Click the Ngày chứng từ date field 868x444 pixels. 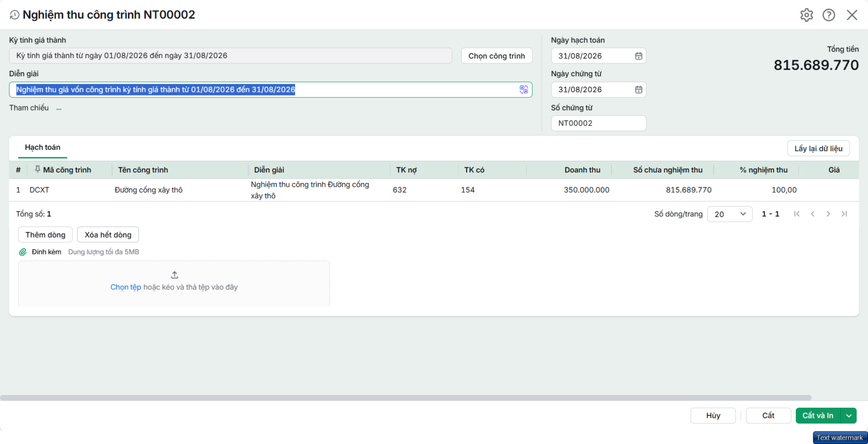(x=598, y=90)
